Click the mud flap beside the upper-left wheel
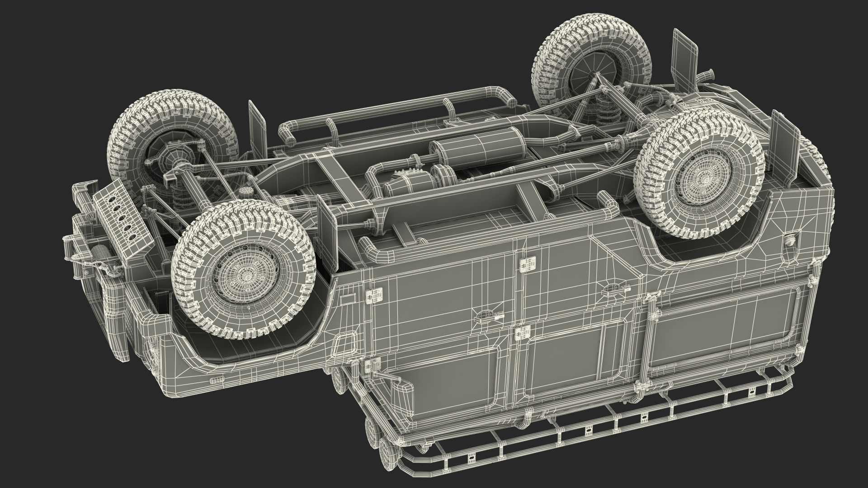868x488 pixels. pyautogui.click(x=258, y=130)
